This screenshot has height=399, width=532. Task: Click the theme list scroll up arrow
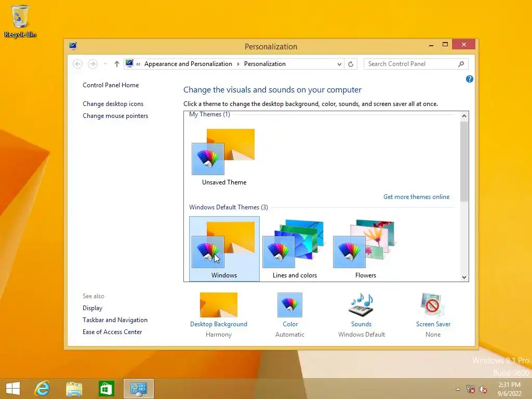click(464, 116)
